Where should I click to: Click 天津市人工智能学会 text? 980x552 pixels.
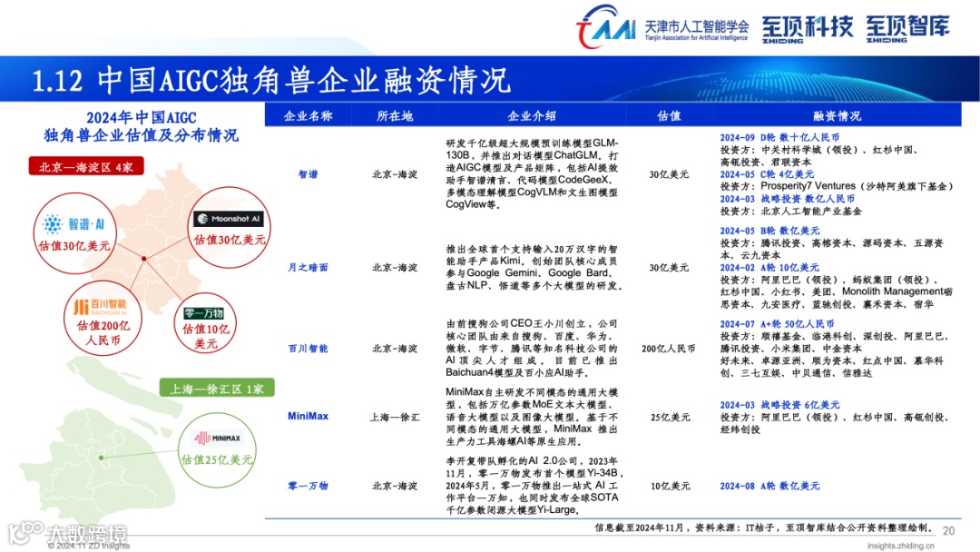[697, 26]
